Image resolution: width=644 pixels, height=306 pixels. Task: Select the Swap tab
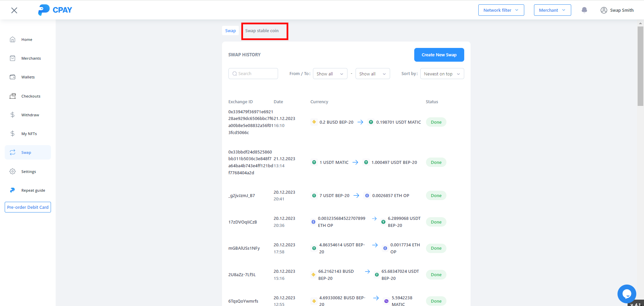click(x=230, y=31)
